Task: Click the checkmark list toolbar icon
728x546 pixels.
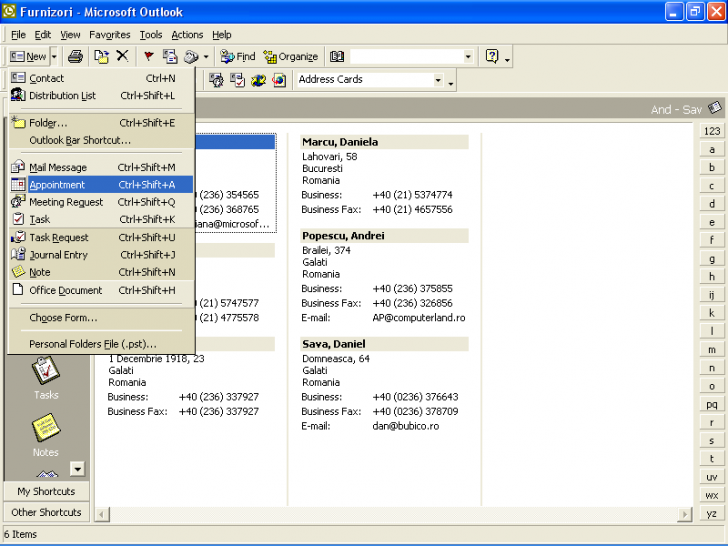Action: 237,80
